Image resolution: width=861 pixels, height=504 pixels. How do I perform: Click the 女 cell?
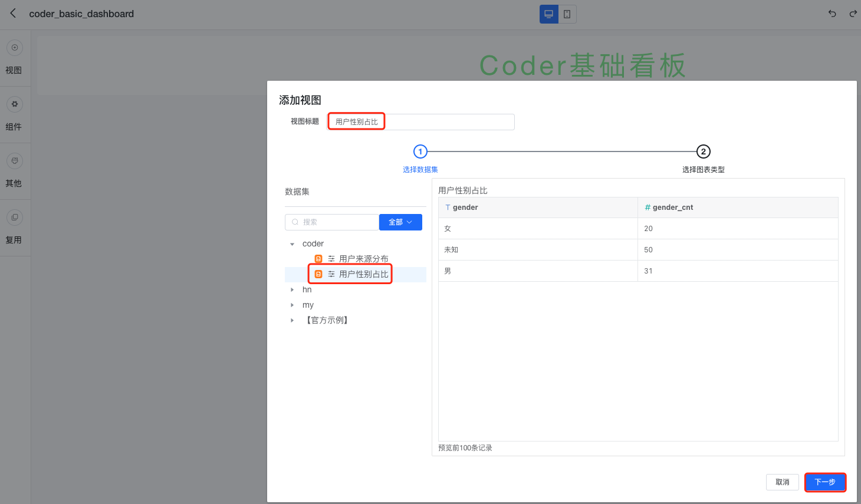538,229
